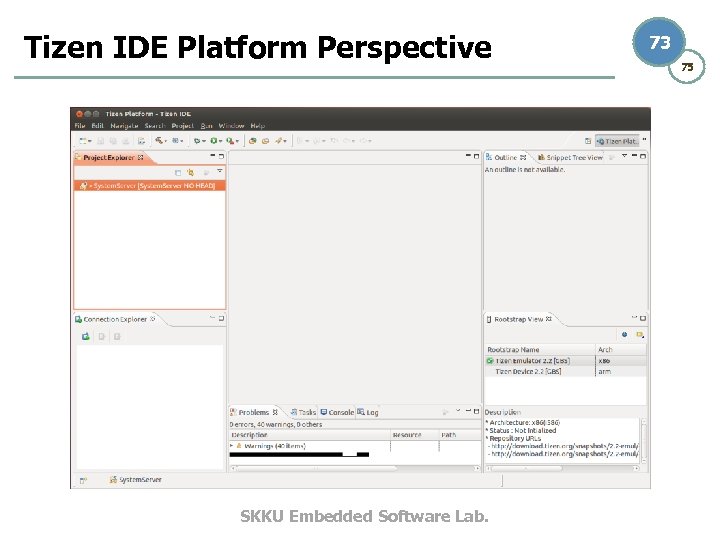Maximize the Project Explorer panel
Image resolution: width=720 pixels, height=540 pixels.
pos(221,156)
